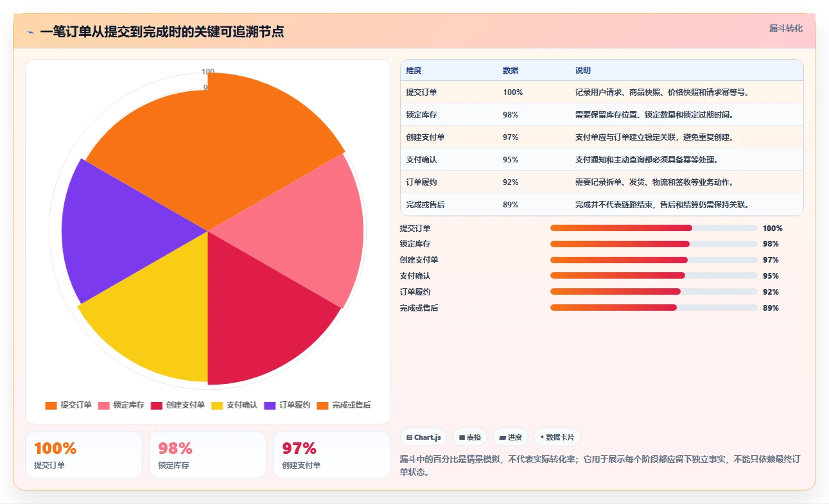Click the 数据卡片 tag chip
The width and height of the screenshot is (829, 504).
pos(557,437)
